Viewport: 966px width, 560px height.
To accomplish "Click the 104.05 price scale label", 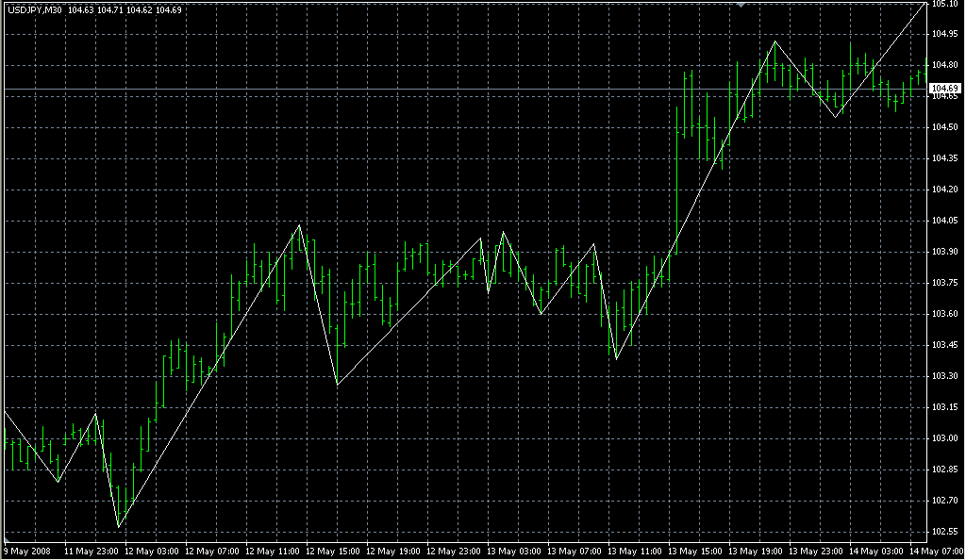I will click(945, 221).
